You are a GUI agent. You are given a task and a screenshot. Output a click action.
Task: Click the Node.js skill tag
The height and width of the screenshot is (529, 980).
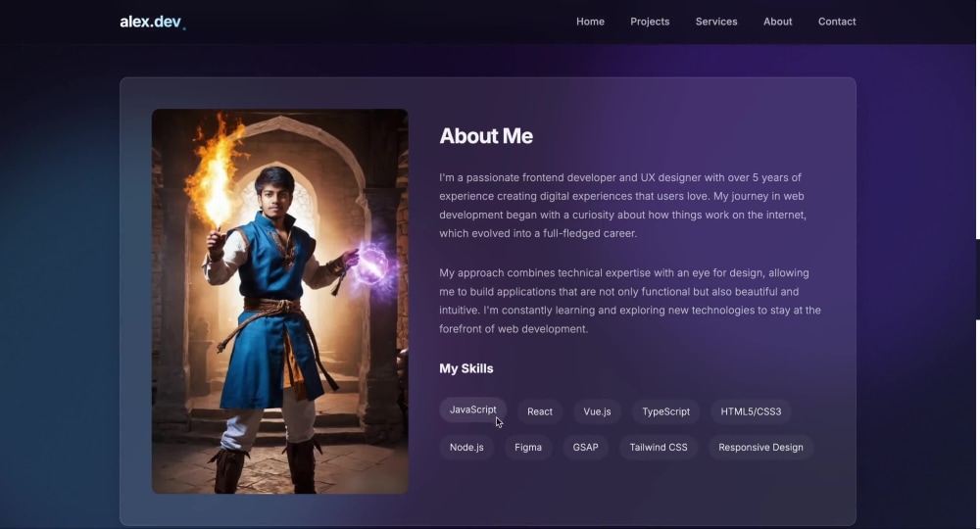coord(466,447)
